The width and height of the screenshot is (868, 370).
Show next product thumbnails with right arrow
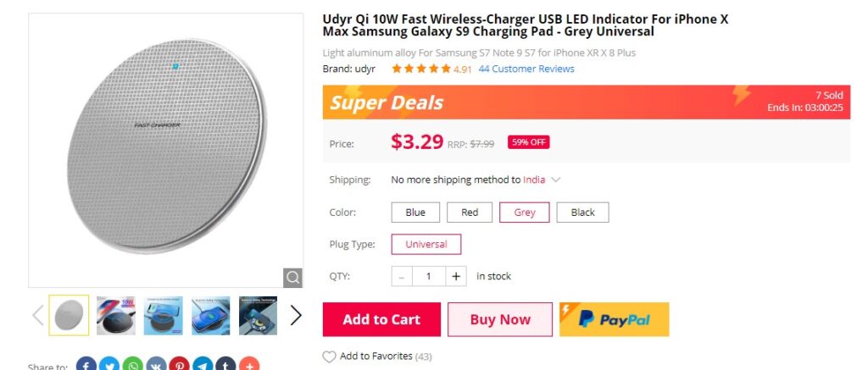(x=295, y=316)
